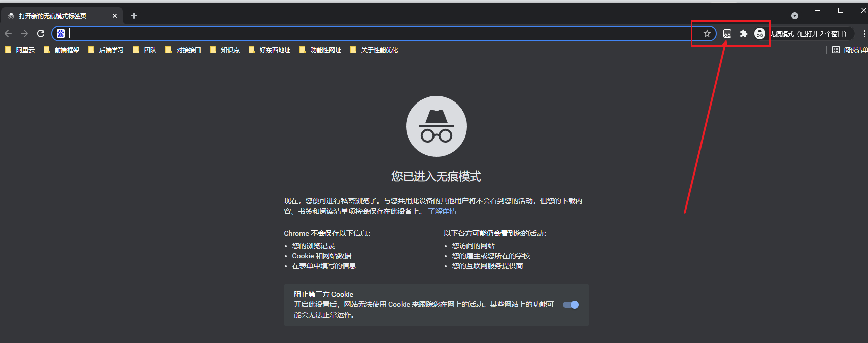This screenshot has height=343, width=868.
Task: Click the 无痕模式 (已打开 2 个窗口) label
Action: (x=808, y=34)
